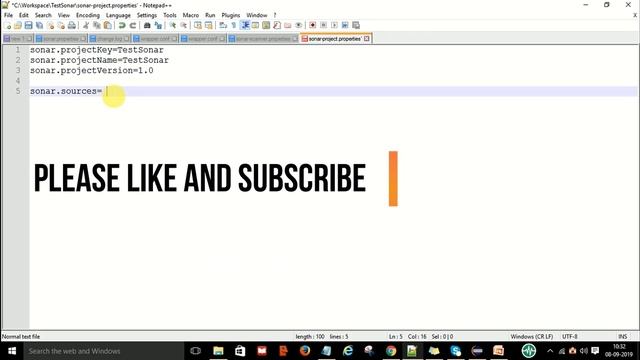Click the Zoom In toolbar icon
Viewport: 640px width, 360px height.
coord(173,25)
